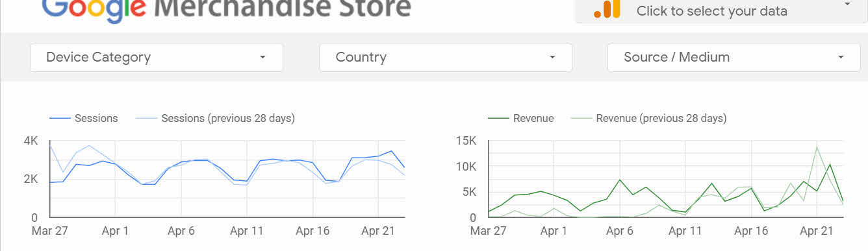Viewport: 868px width, 251px height.
Task: Toggle the Sessions legend entry
Action: [84, 118]
